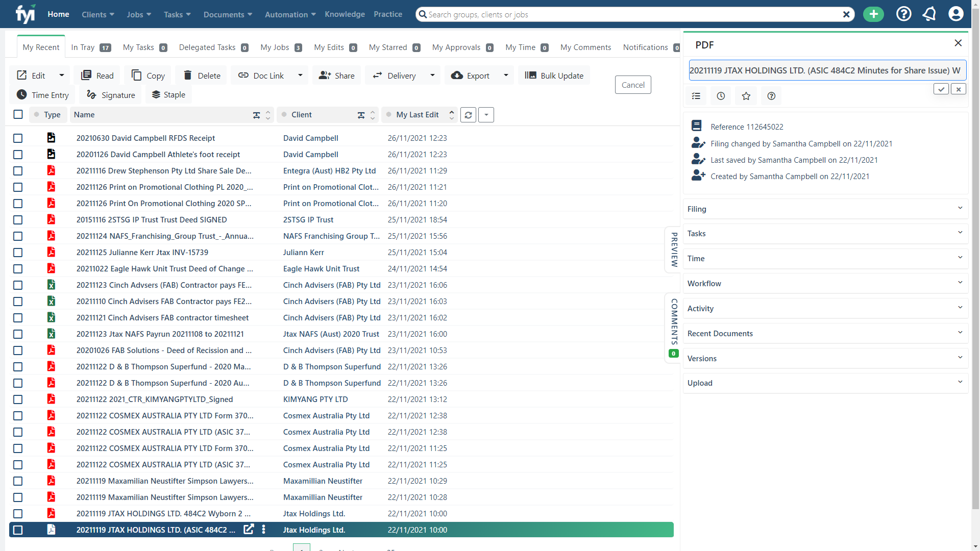Open the Practice link

pos(388,14)
